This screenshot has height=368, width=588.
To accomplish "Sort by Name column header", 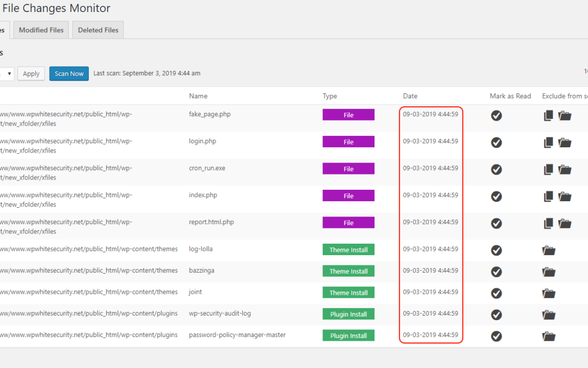I will 198,96.
